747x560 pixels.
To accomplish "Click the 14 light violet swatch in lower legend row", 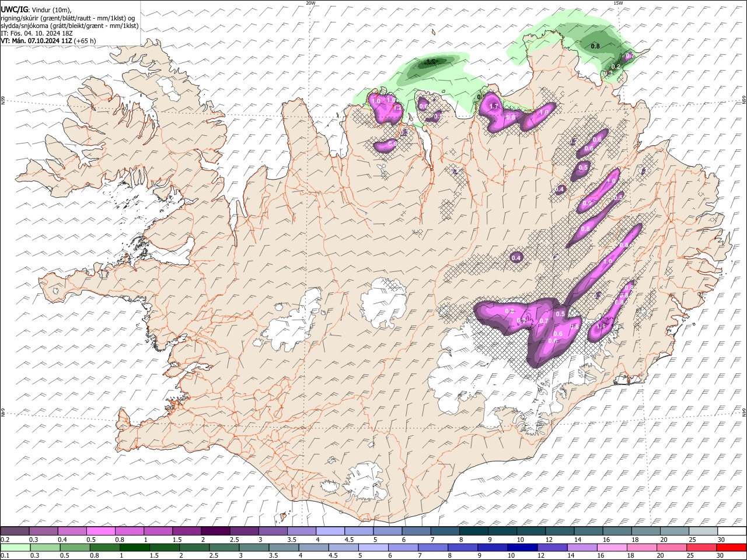I will tap(582, 547).
